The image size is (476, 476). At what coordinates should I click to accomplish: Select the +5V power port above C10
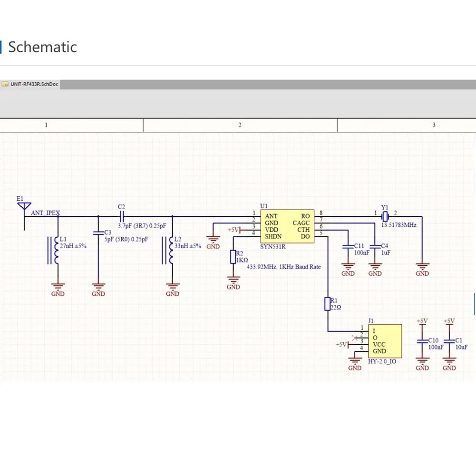pyautogui.click(x=422, y=321)
